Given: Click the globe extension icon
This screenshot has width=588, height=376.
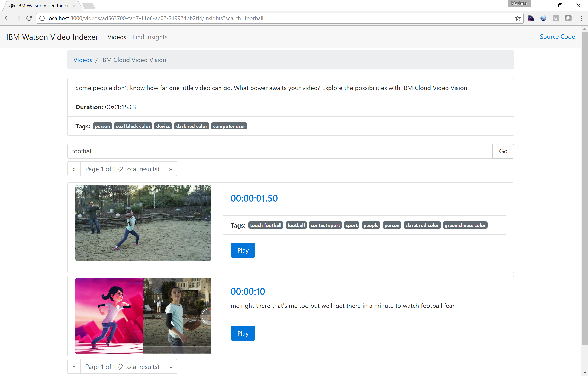Looking at the screenshot, I should pos(543,18).
